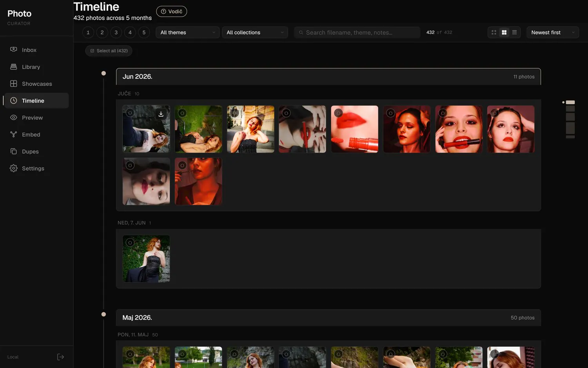Click Select all (432)
This screenshot has width=588, height=368.
(109, 51)
